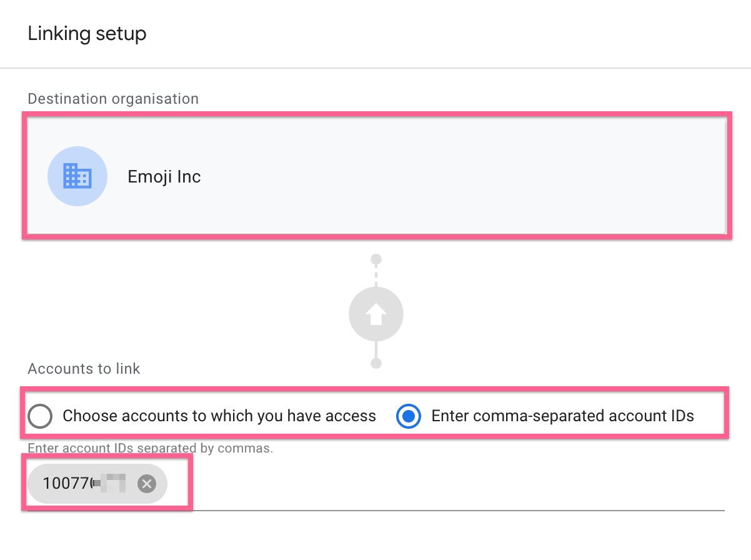Click the connector dot below the arrow
Image resolution: width=751 pixels, height=560 pixels.
pos(375,363)
